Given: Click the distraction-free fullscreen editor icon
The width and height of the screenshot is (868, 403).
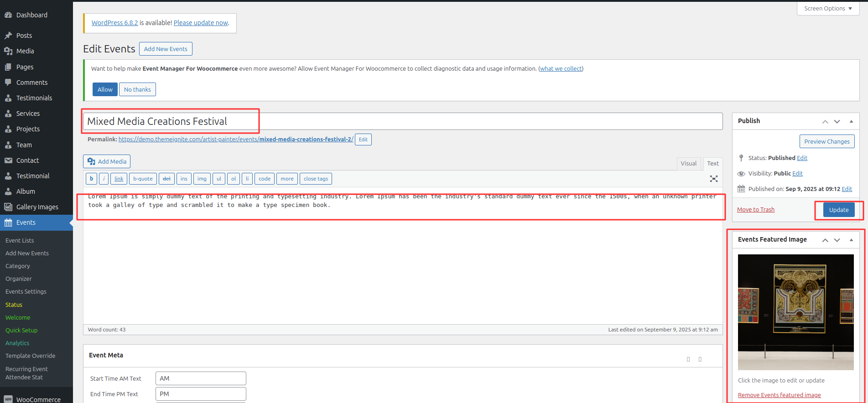Looking at the screenshot, I should 713,179.
